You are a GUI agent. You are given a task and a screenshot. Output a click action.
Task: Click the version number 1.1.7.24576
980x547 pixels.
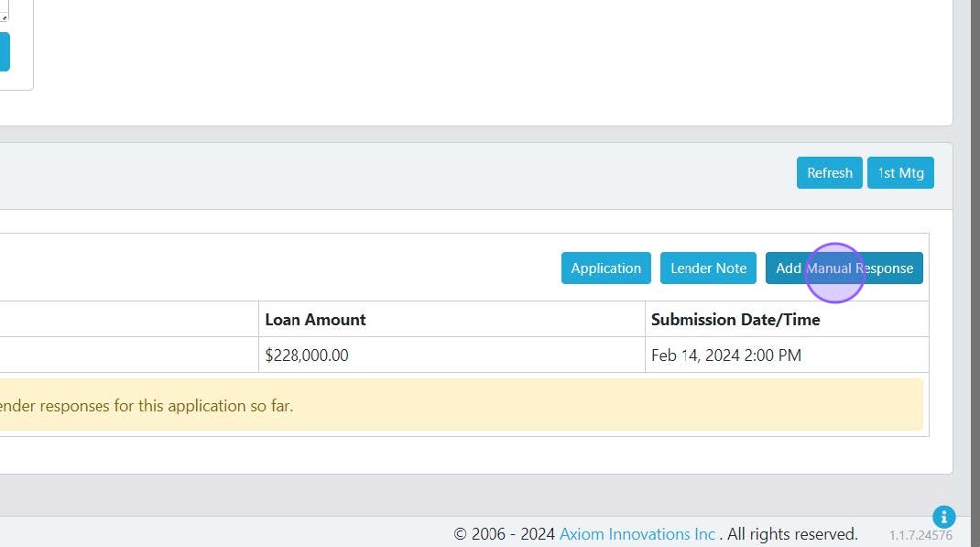[x=920, y=535]
